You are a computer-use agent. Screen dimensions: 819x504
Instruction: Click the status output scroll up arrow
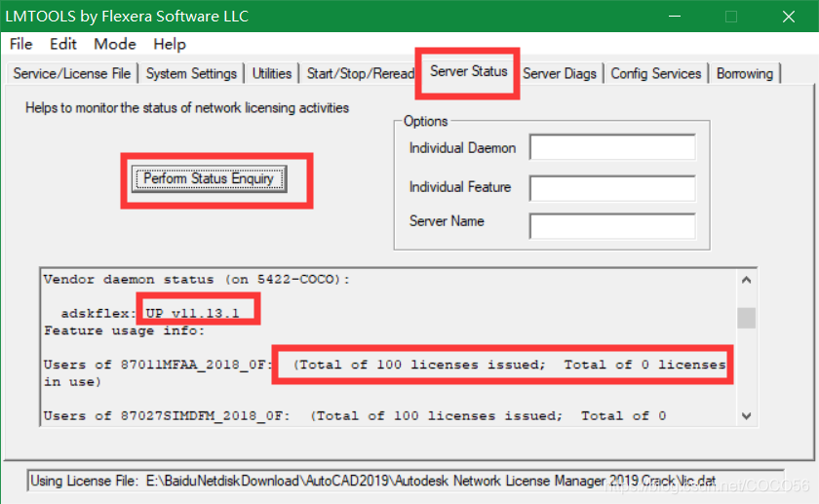[746, 280]
